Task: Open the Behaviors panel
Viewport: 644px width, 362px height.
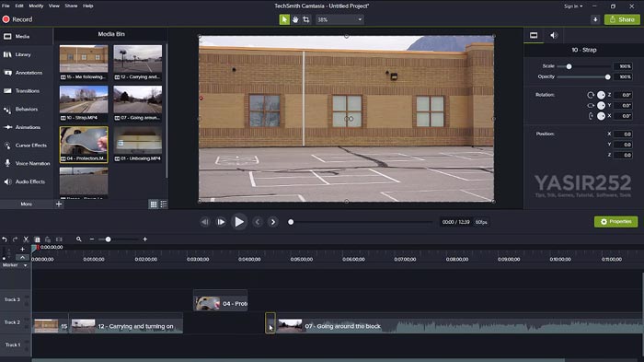Action: coord(27,109)
